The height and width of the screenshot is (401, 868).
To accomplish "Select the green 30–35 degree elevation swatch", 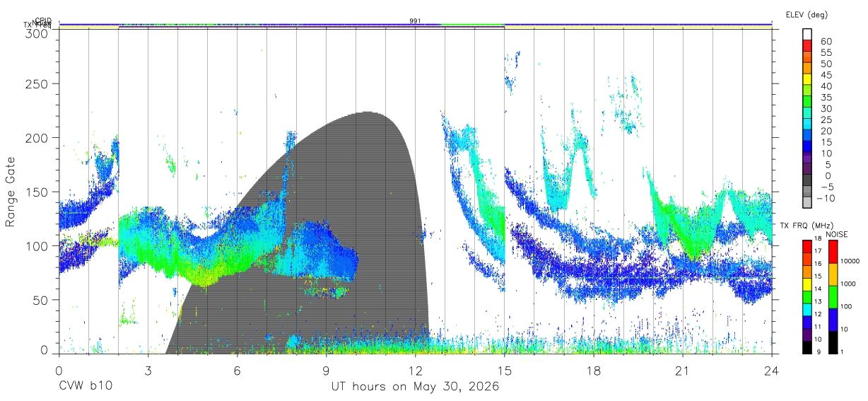I will (x=807, y=103).
